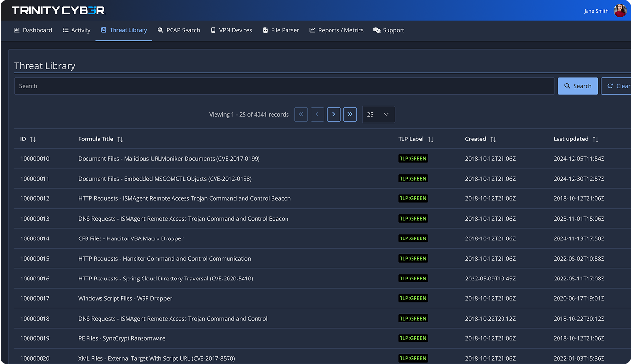This screenshot has height=364, width=631.
Task: Sort by Created column arrows
Action: coord(493,139)
